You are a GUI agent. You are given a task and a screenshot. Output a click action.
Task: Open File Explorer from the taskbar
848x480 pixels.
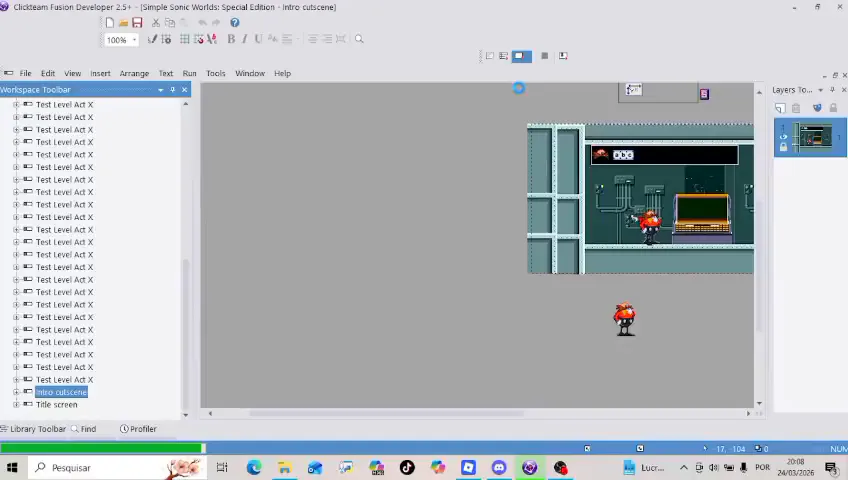coord(284,468)
